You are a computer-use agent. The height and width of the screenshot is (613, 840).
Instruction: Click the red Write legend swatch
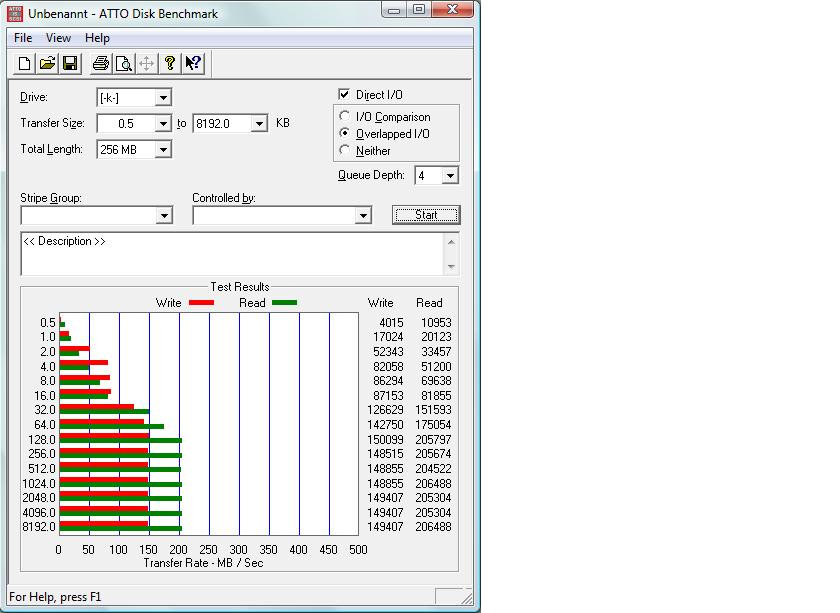click(201, 303)
